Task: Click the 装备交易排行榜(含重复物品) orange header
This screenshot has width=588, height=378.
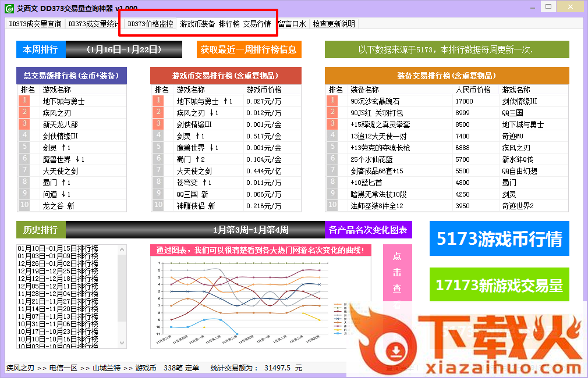Action: point(447,76)
